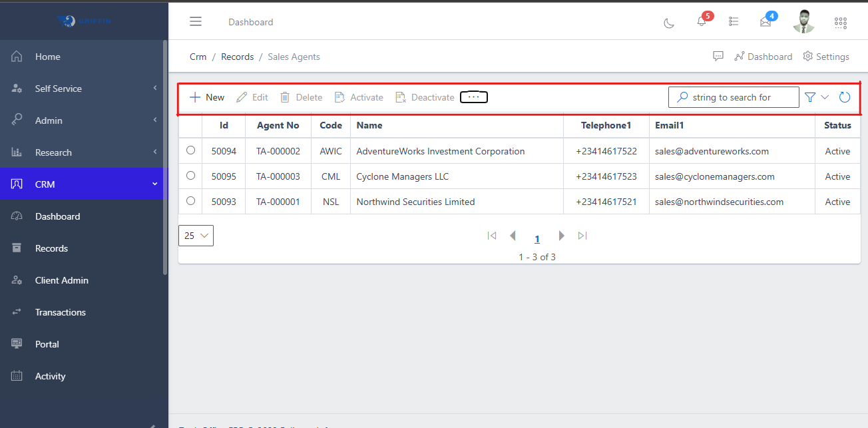This screenshot has height=428, width=868.
Task: Open Transactions in the sidebar
Action: (60, 312)
